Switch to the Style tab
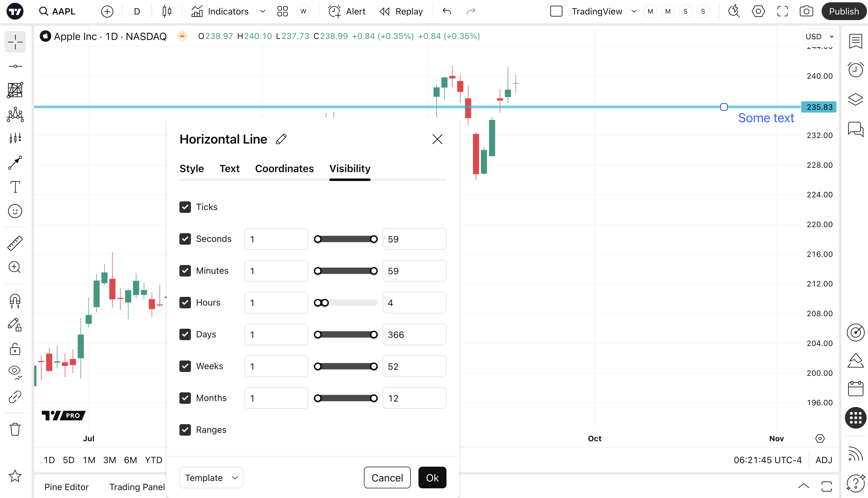 (191, 169)
